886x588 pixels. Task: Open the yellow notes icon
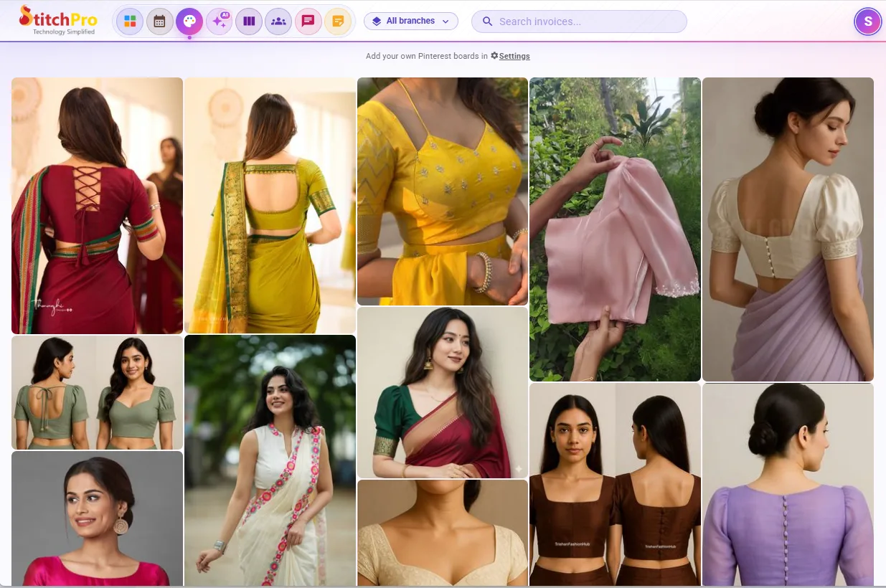pyautogui.click(x=338, y=22)
